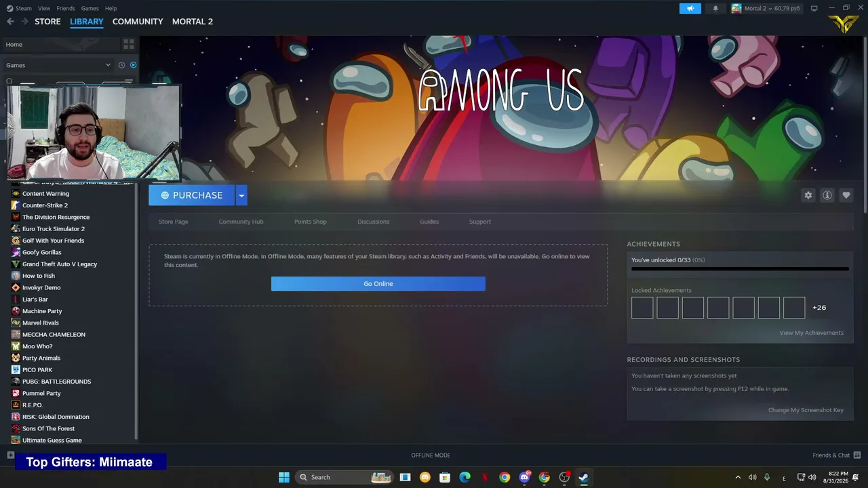The image size is (868, 488).
Task: Select Counter-Strike 2 in the game list
Action: (45, 205)
